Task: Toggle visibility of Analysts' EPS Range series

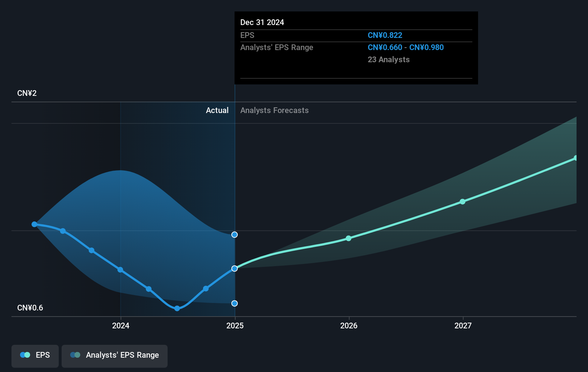Action: tap(115, 356)
